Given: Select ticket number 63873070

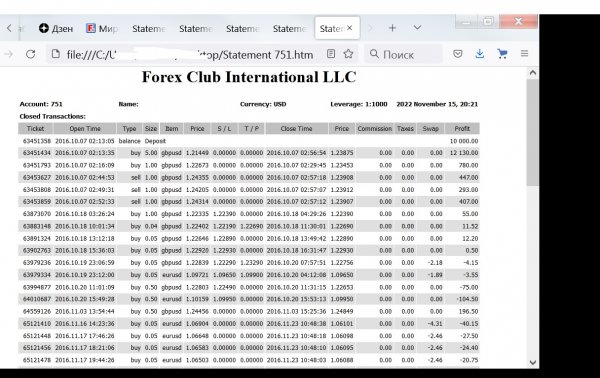Looking at the screenshot, I should pos(37,214).
